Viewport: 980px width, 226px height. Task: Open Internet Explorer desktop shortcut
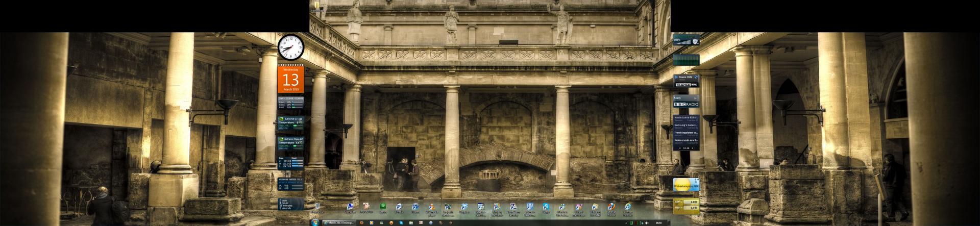627,207
